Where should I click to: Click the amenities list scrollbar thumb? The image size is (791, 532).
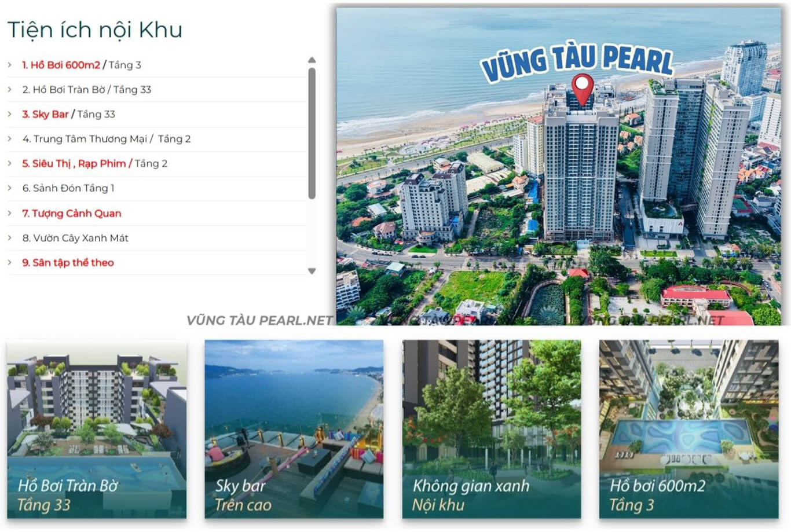click(x=312, y=133)
